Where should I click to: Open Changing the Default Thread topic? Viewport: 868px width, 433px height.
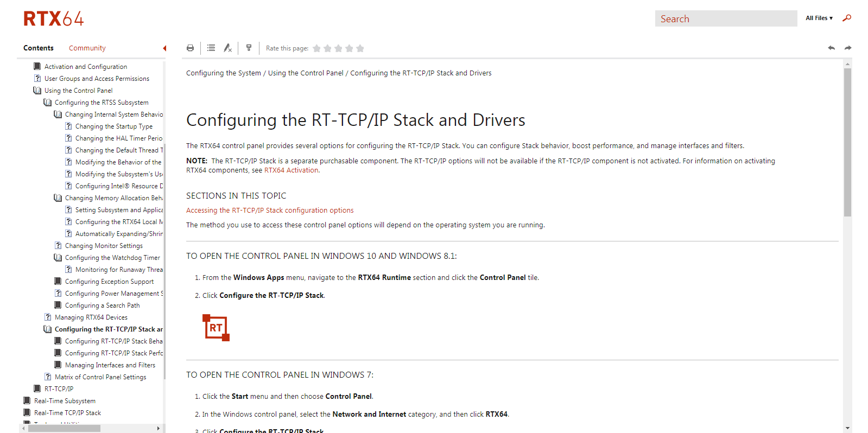click(119, 150)
